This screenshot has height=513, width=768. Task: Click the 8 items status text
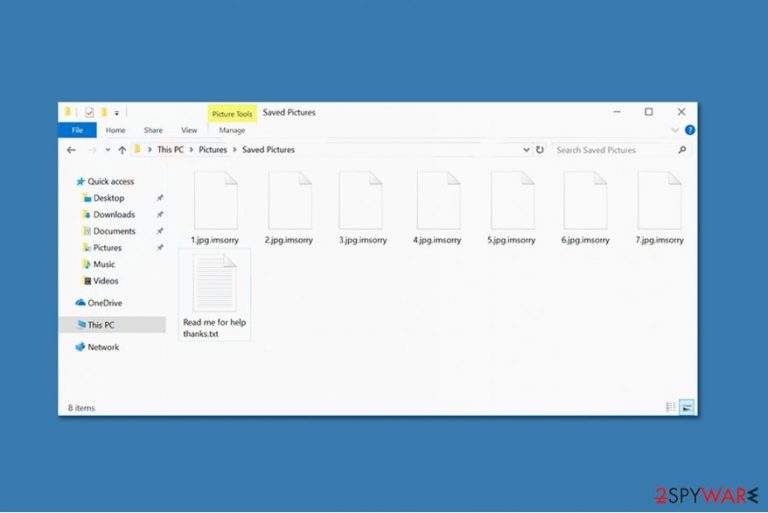click(x=81, y=408)
